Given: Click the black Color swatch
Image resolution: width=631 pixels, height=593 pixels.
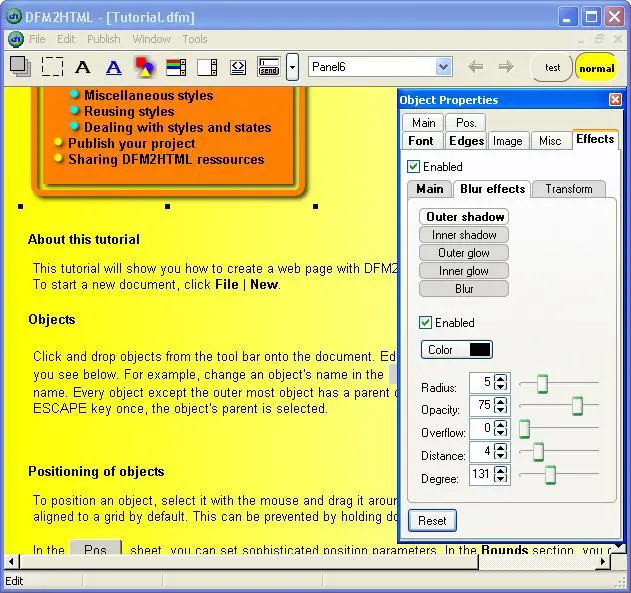Looking at the screenshot, I should pos(480,350).
